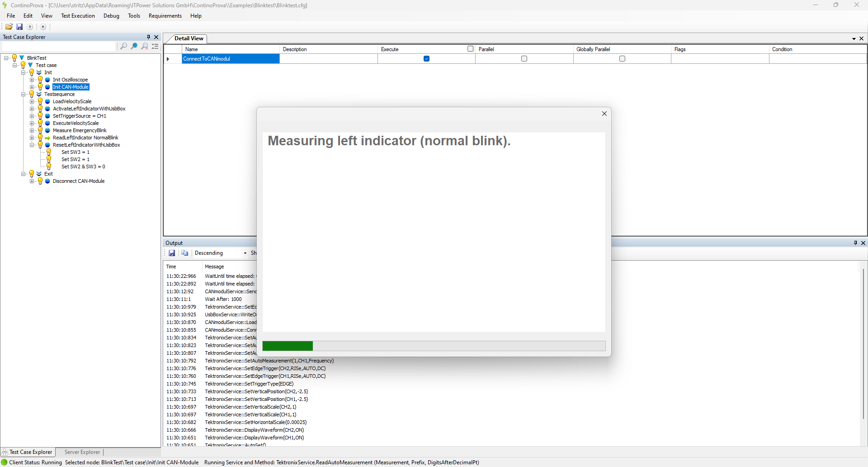Open the Descending sort order dropdown

click(x=221, y=253)
